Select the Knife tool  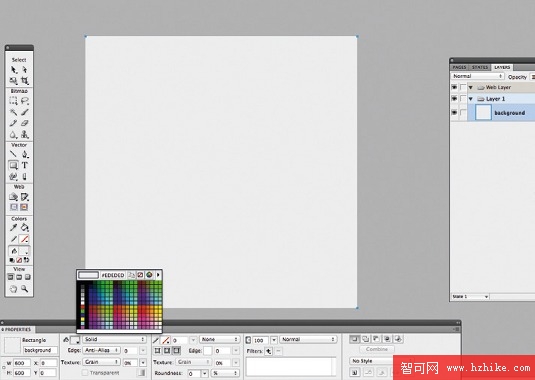25,176
